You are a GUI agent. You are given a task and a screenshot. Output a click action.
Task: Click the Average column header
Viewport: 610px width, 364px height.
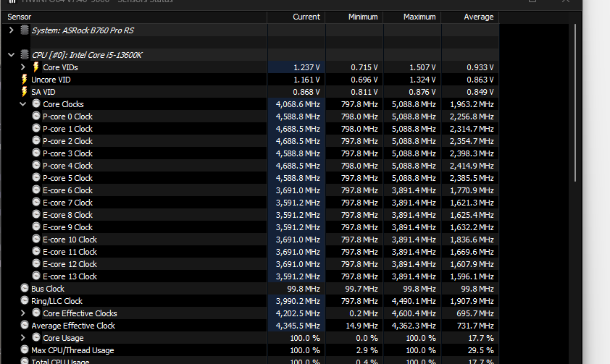coord(470,17)
